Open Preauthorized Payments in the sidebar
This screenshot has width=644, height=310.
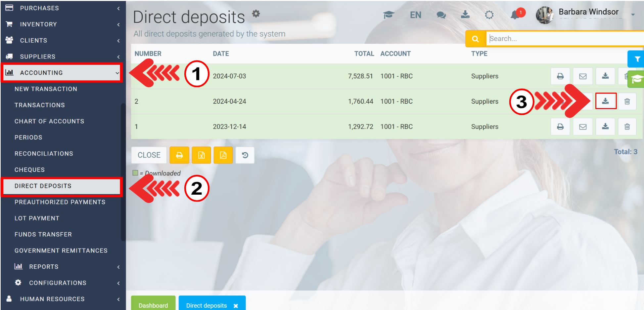pos(60,202)
